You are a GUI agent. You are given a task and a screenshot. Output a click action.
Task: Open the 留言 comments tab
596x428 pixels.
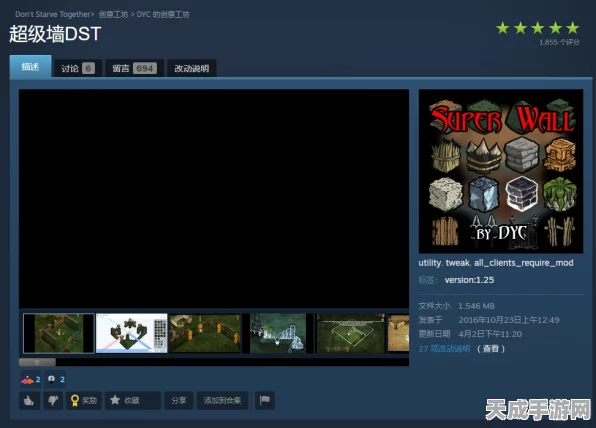(135, 68)
